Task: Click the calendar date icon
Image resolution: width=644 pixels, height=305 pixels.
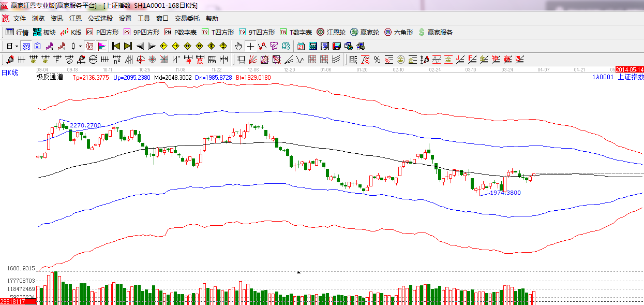Action: tap(301, 46)
